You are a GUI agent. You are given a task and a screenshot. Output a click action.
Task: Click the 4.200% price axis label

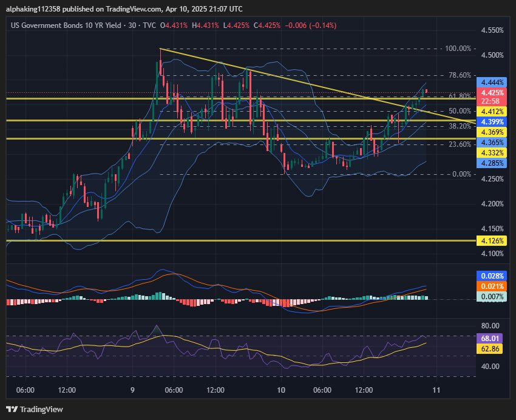click(x=492, y=204)
